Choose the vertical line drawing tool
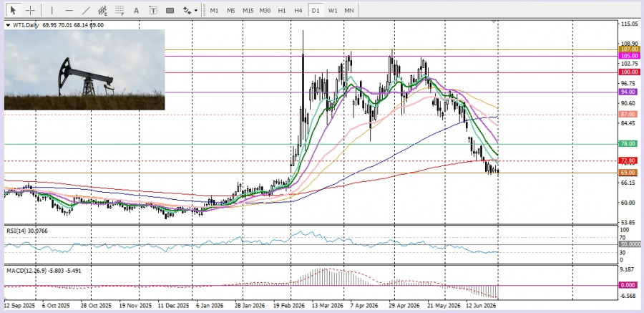This screenshot has height=313, width=644. (x=52, y=10)
